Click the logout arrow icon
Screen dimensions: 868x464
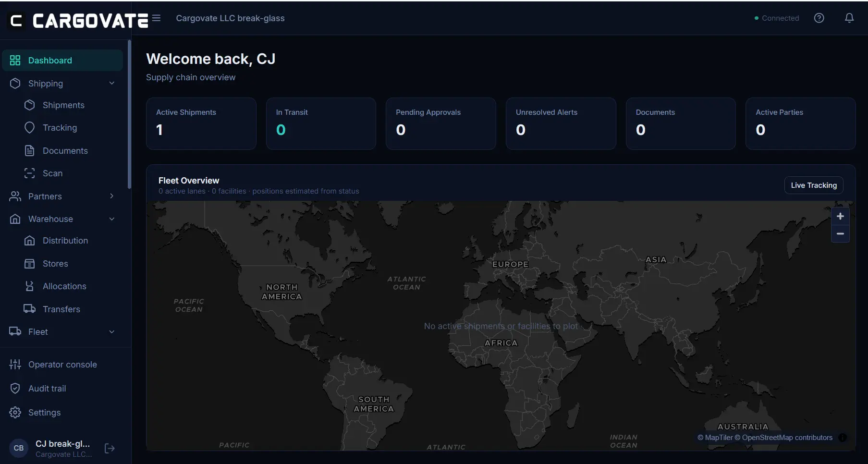click(110, 448)
